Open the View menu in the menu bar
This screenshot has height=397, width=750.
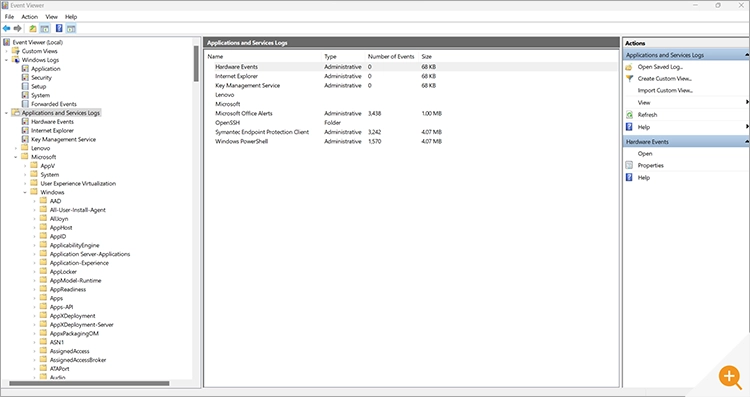click(x=51, y=17)
